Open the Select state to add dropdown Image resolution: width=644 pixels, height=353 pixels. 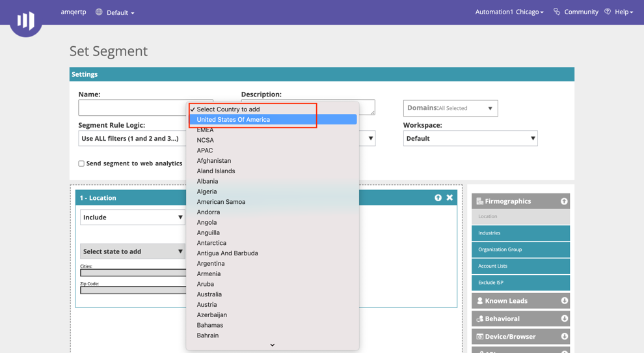tap(132, 251)
